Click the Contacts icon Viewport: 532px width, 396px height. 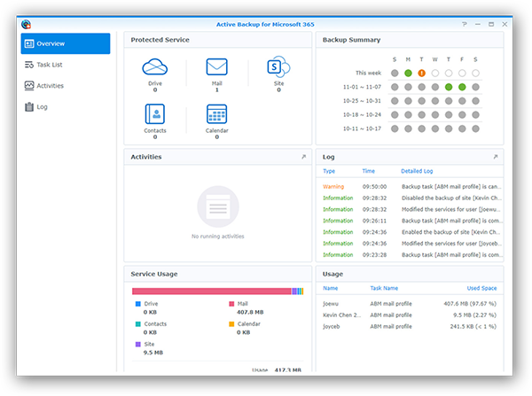(155, 114)
